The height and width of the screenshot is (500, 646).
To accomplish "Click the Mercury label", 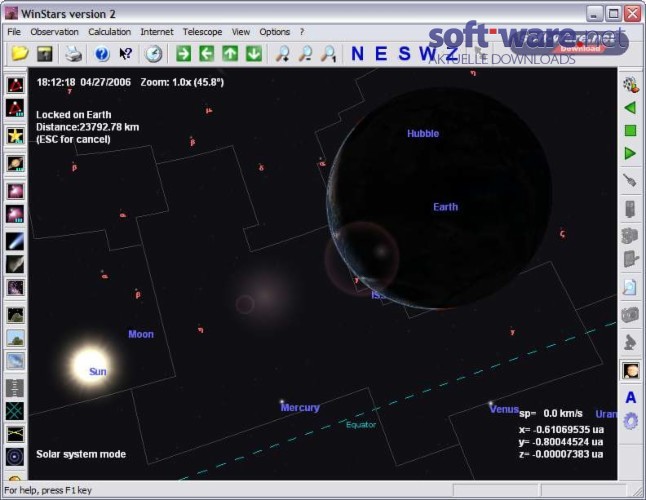I will tap(300, 407).
